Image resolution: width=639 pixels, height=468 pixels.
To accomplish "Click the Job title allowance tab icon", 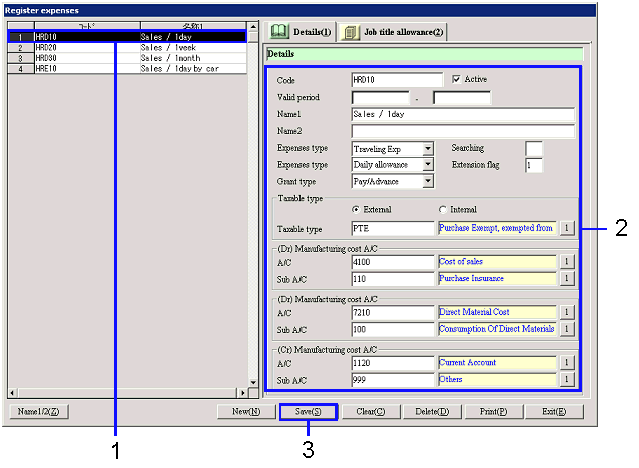I will (350, 32).
